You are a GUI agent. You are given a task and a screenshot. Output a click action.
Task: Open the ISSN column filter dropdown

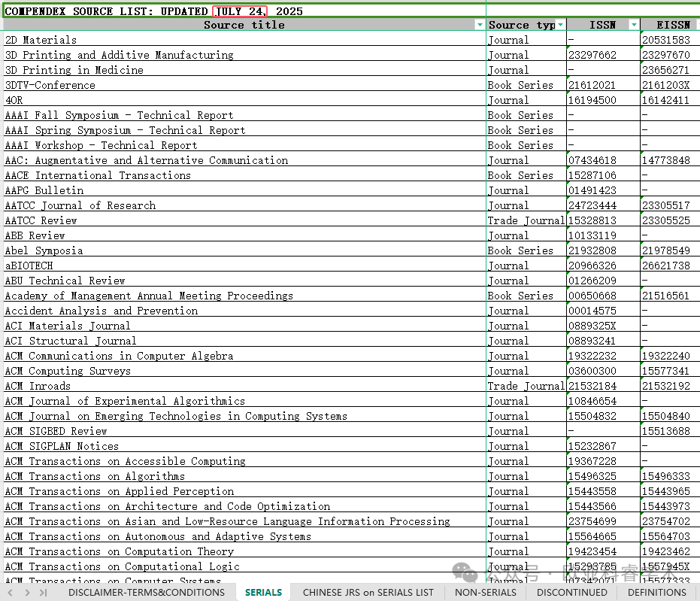coord(634,25)
